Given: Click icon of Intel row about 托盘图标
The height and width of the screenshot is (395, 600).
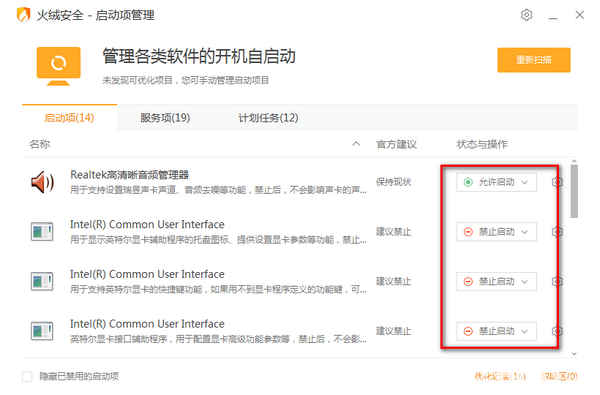Looking at the screenshot, I should pos(42,232).
